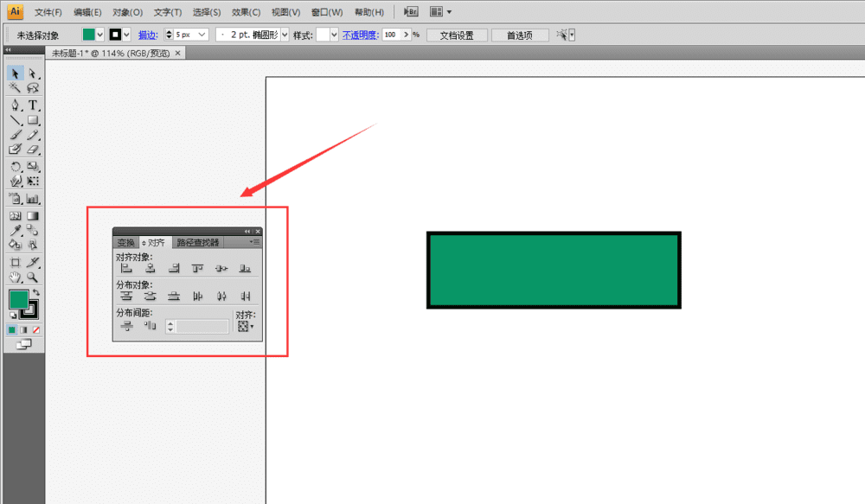Select the Paintbrush tool
Image resolution: width=865 pixels, height=504 pixels.
(16, 135)
